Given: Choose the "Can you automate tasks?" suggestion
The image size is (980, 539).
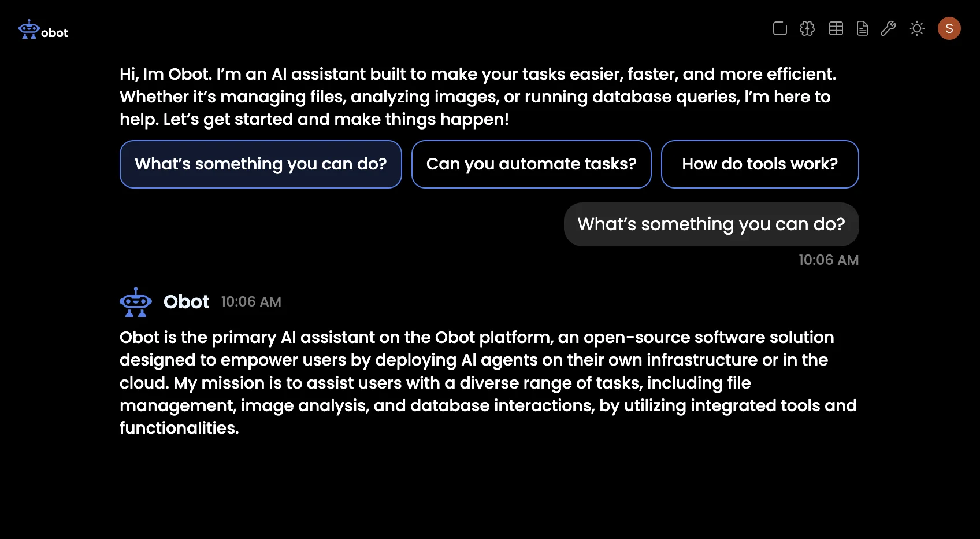Looking at the screenshot, I should (532, 164).
